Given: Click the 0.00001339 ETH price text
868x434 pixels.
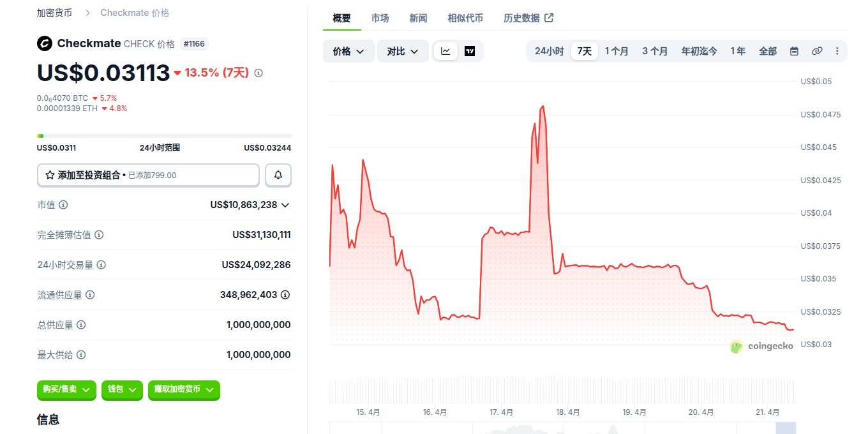Looking at the screenshot, I should (67, 108).
